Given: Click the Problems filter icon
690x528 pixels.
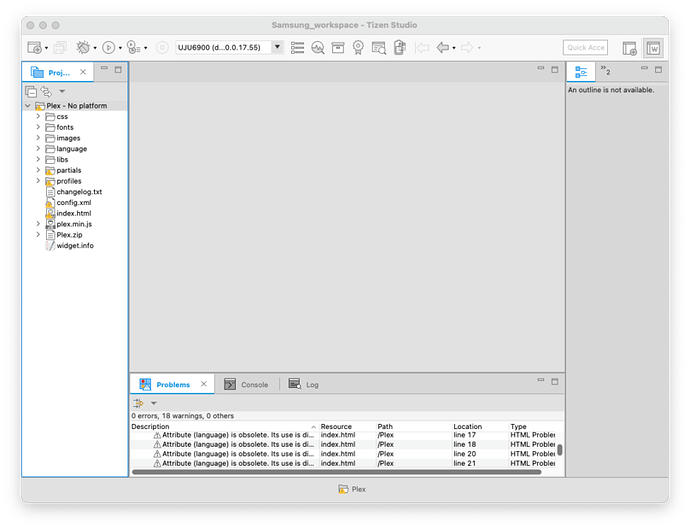Looking at the screenshot, I should pos(139,403).
